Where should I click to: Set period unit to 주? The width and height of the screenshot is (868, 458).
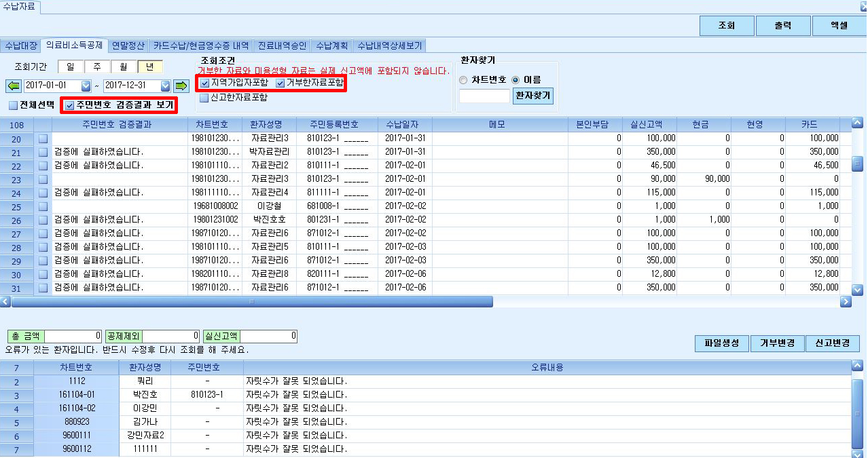[x=96, y=66]
